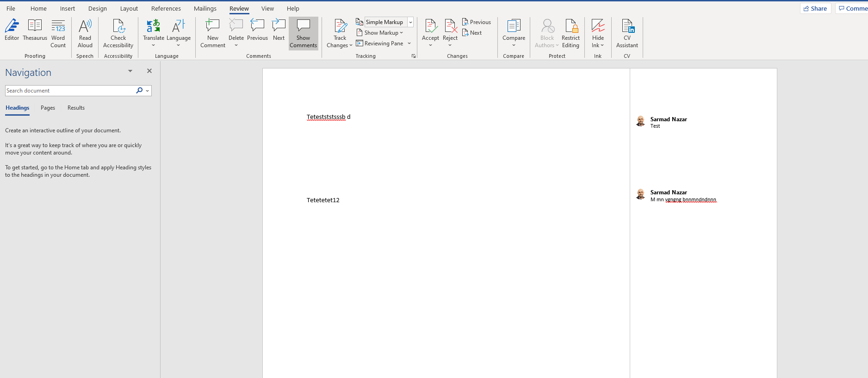Open Navigation pane task options arrow
The width and height of the screenshot is (868, 378).
130,71
